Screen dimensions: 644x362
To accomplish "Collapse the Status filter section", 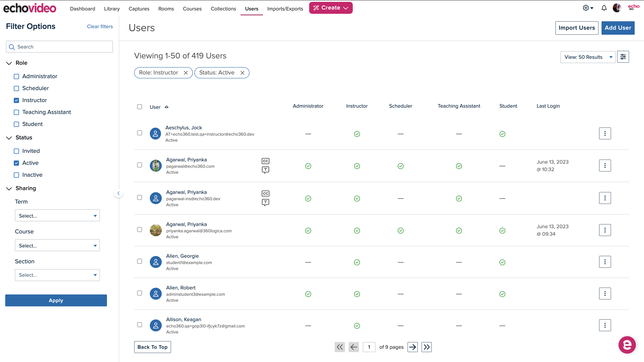I will [9, 138].
